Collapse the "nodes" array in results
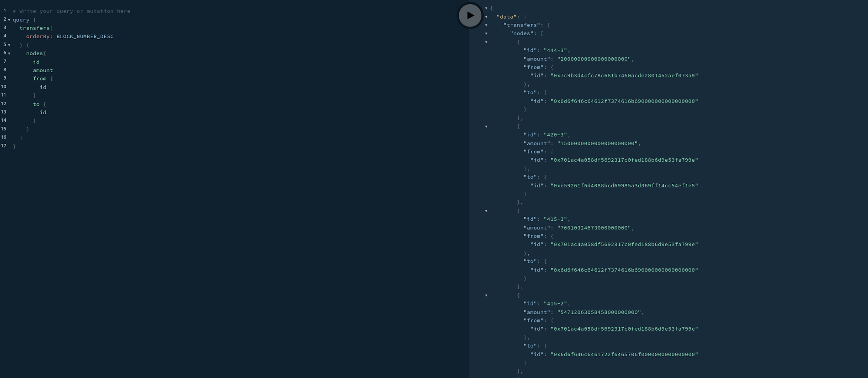868x378 pixels. coord(486,33)
